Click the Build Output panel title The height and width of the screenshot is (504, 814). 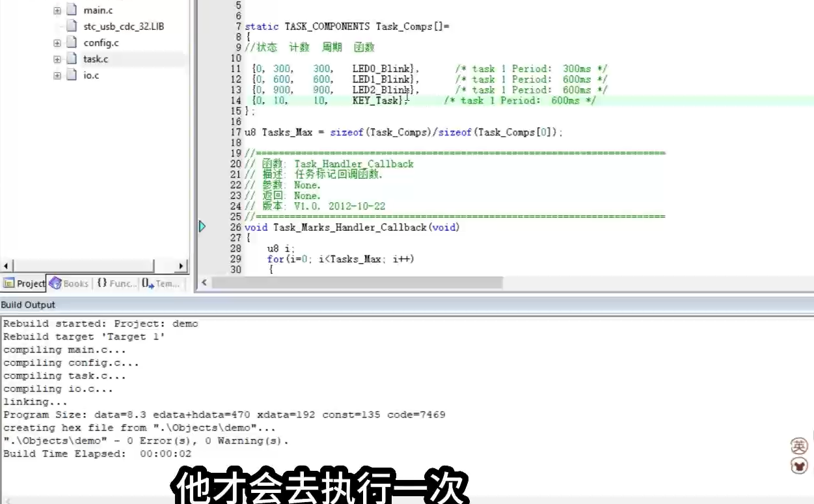click(28, 304)
